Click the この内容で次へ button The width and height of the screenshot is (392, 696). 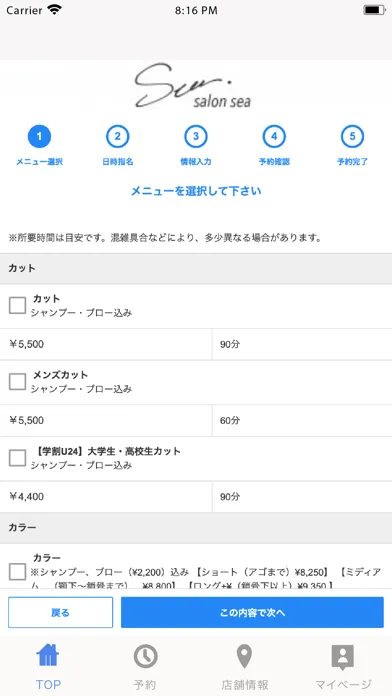click(252, 613)
